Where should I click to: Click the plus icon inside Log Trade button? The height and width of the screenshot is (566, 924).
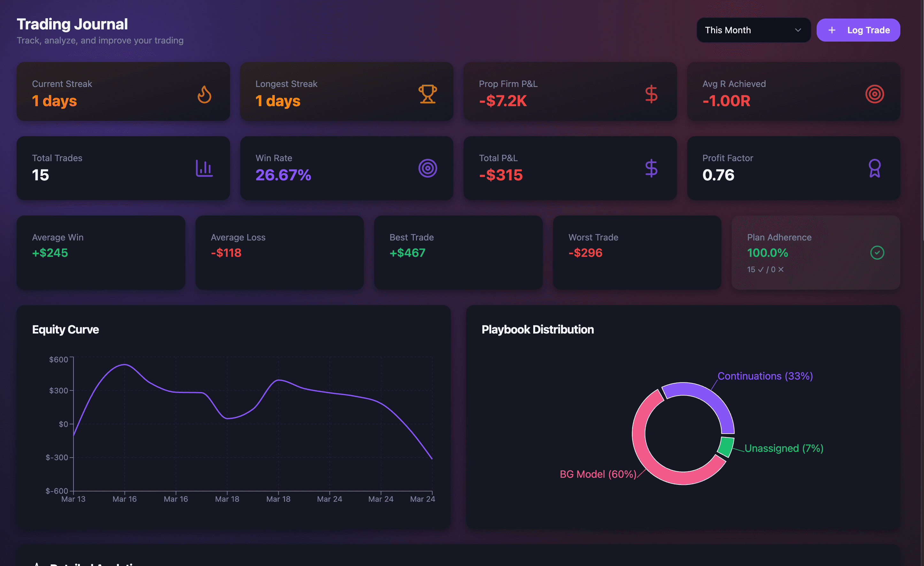[832, 30]
